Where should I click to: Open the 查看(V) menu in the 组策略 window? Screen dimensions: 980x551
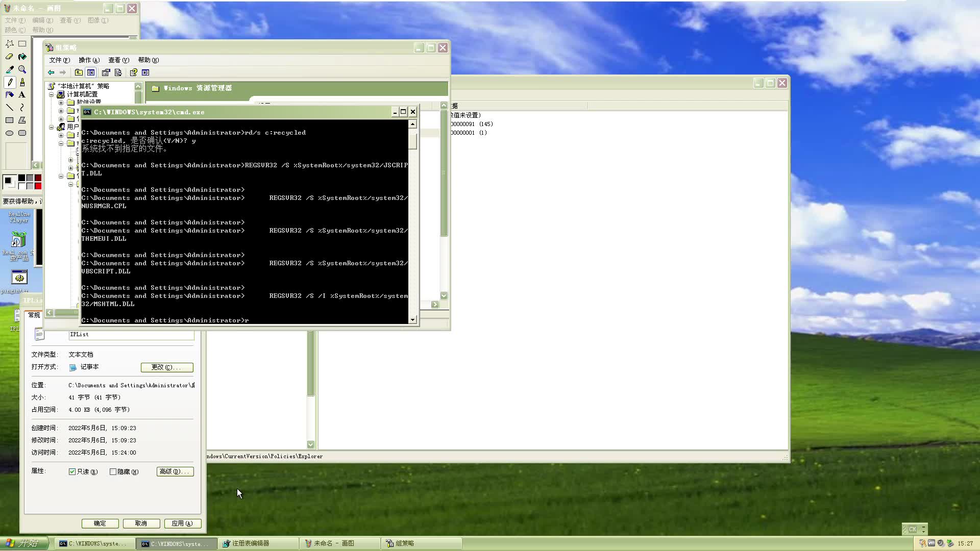[118, 60]
